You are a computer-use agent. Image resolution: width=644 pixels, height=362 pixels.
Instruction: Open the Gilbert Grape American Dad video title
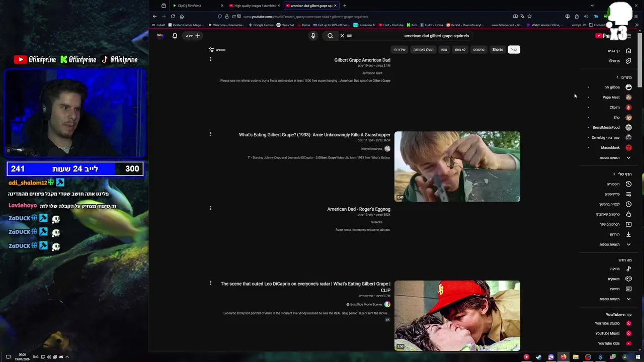(x=362, y=60)
